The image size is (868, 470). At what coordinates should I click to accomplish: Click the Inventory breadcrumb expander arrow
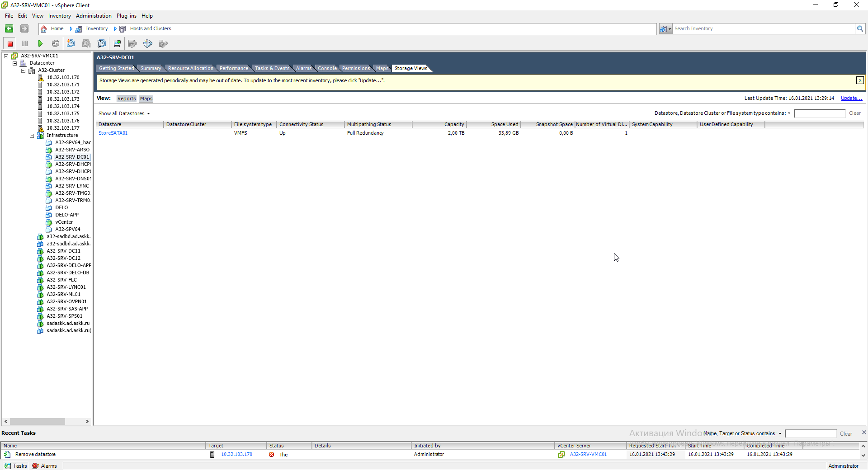coord(71,29)
